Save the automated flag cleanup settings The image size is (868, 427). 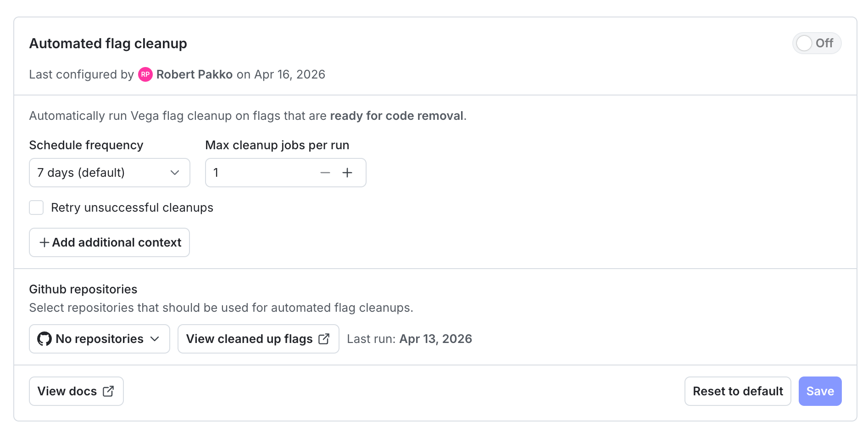(820, 391)
